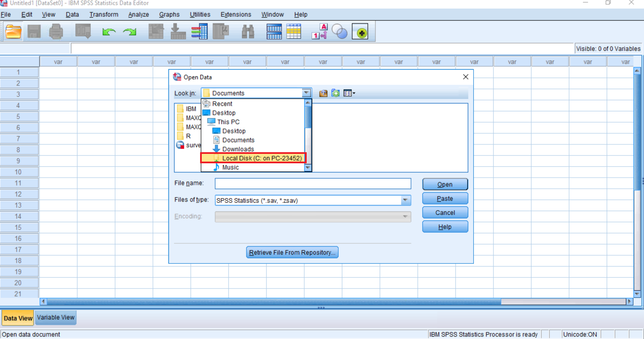This screenshot has width=644, height=339.
Task: Click the Insert variable icon
Action: [294, 32]
